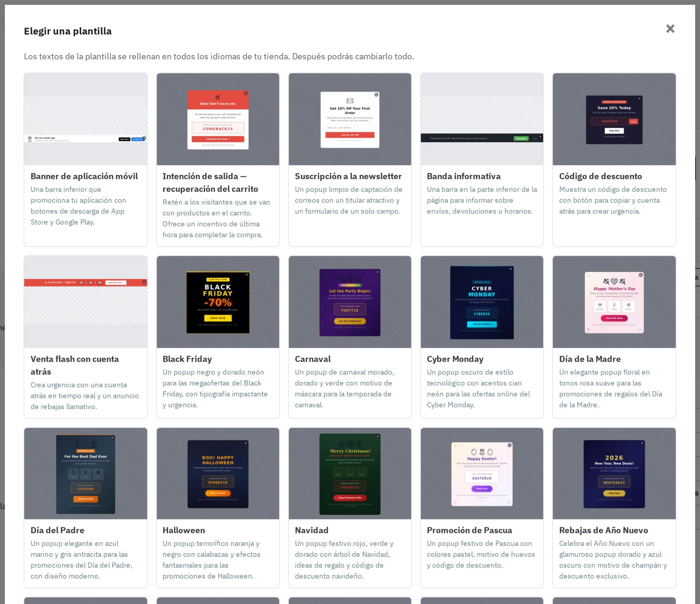Click the description starting 'Muestra un código de descuento'
The image size is (700, 604).
click(613, 200)
